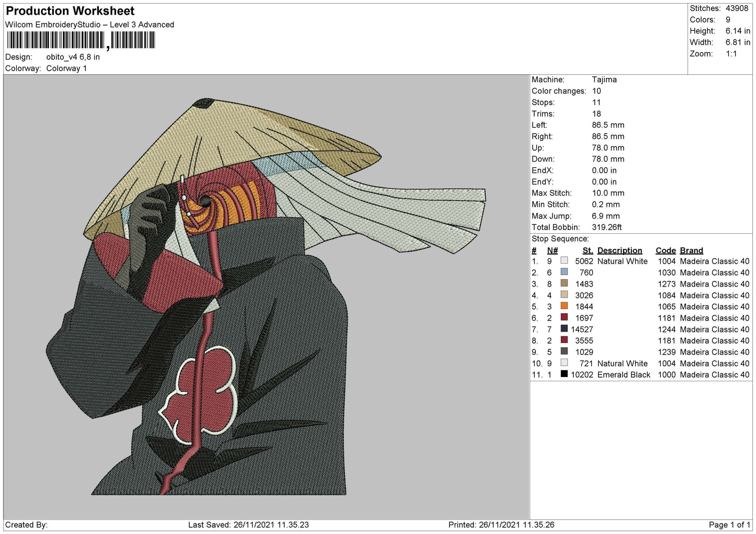Select the light blue swatch in stop 2
The height and width of the screenshot is (534, 756).
pos(564,272)
